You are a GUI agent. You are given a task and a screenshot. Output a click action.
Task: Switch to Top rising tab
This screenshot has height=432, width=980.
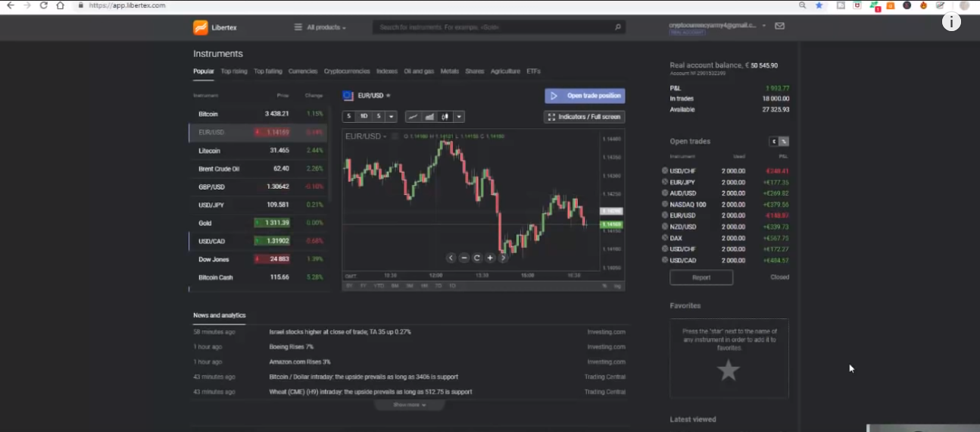(234, 71)
